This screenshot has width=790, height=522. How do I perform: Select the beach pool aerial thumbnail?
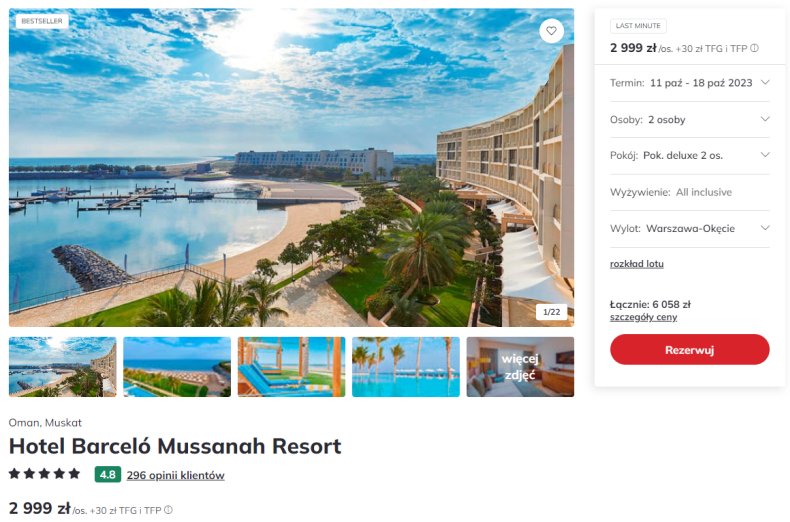click(x=177, y=367)
